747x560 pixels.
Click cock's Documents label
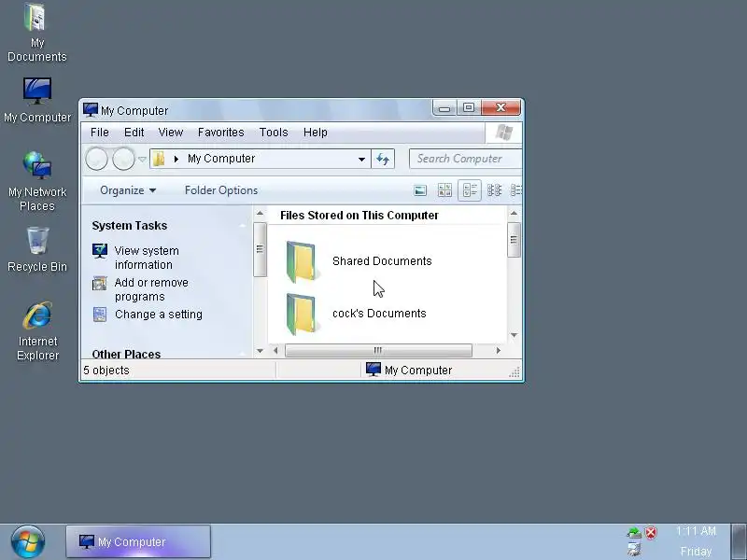379,314
